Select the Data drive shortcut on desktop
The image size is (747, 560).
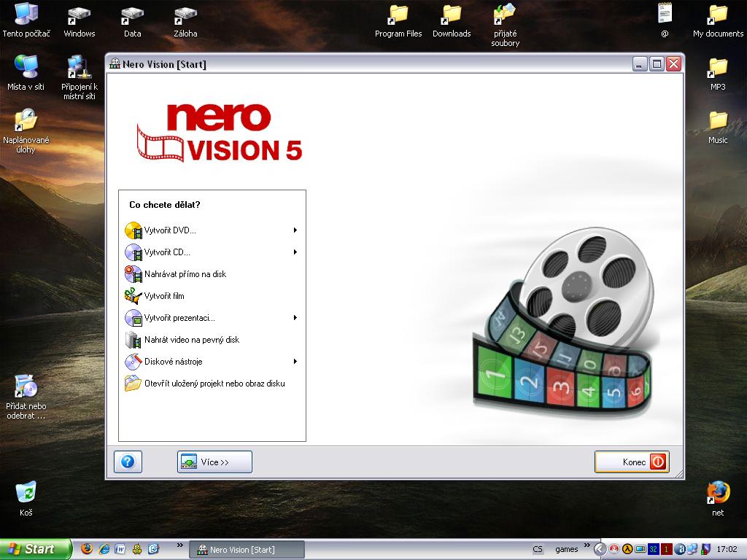pos(133,20)
